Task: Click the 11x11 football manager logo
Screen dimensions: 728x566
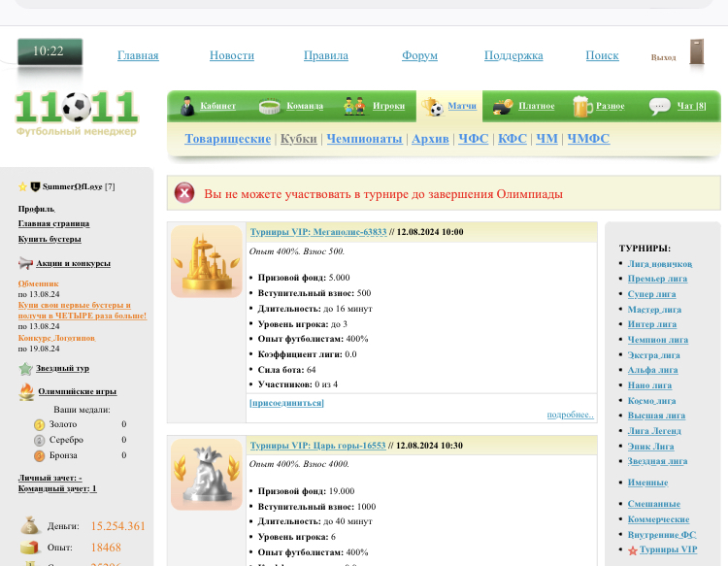Action: (x=77, y=113)
